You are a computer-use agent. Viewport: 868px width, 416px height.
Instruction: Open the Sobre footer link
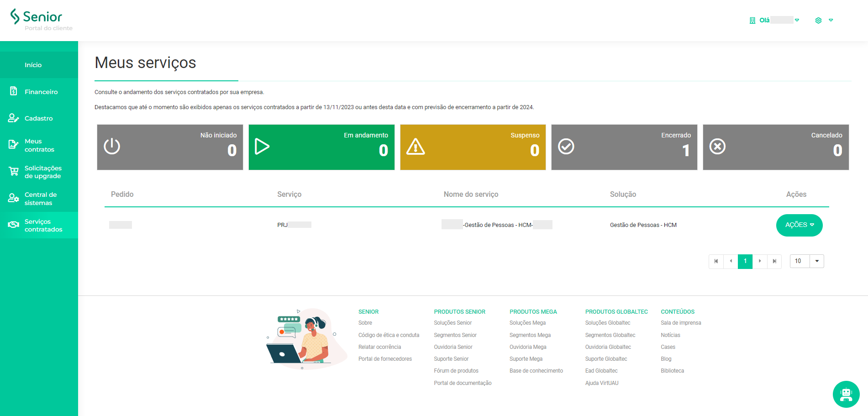(365, 323)
